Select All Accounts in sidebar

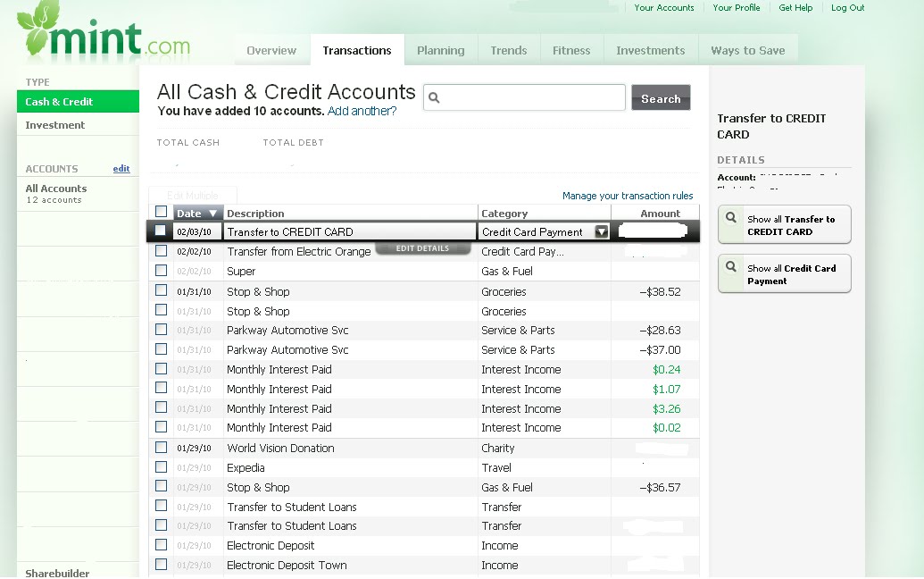[78, 193]
